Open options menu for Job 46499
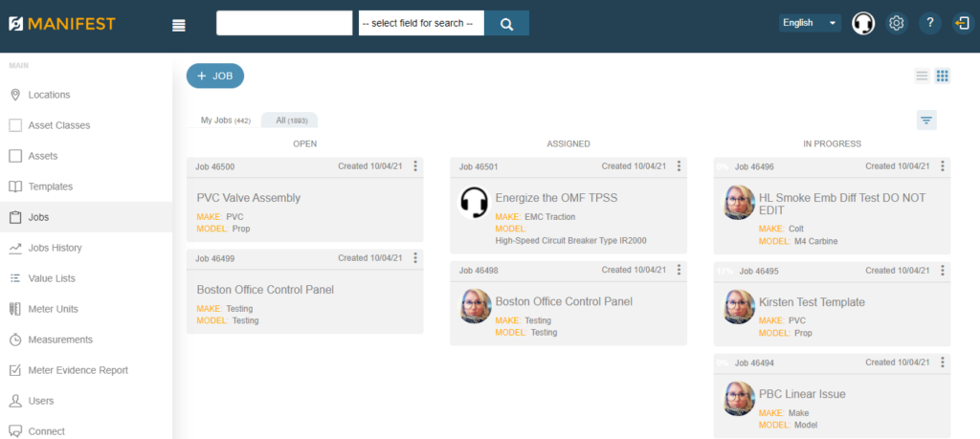 (415, 258)
